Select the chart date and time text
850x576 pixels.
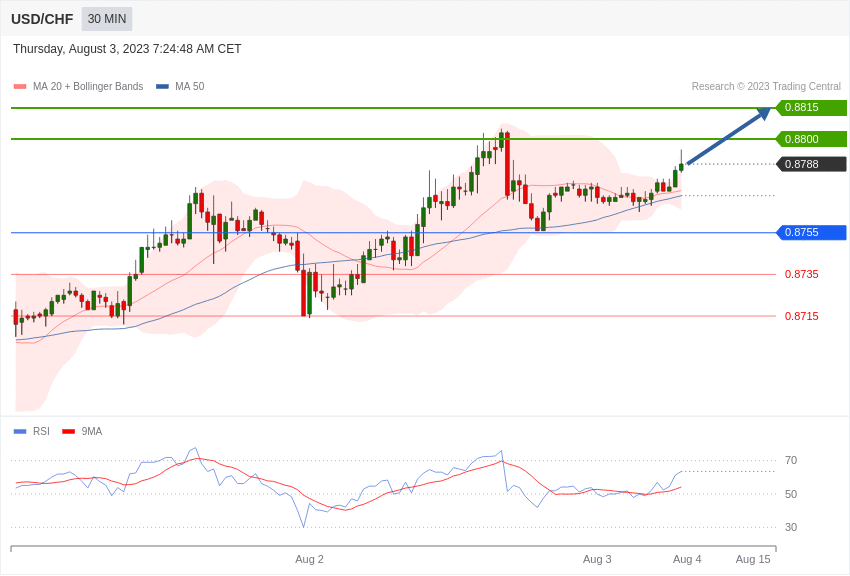[127, 49]
